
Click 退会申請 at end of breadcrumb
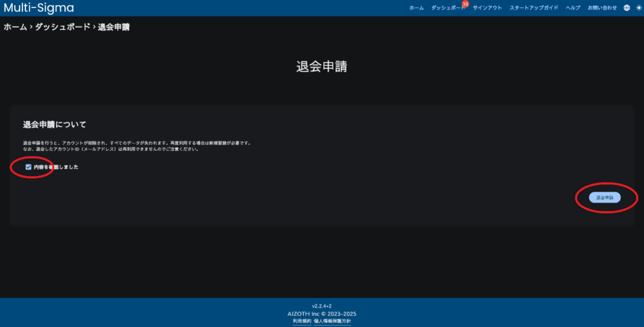tap(114, 27)
